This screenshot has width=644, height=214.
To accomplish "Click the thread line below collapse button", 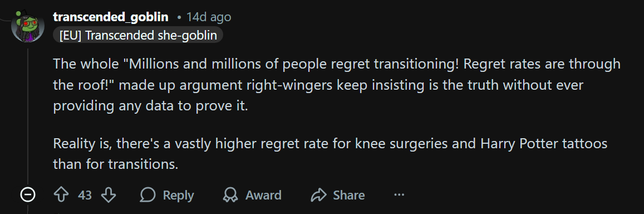I will click(x=28, y=208).
